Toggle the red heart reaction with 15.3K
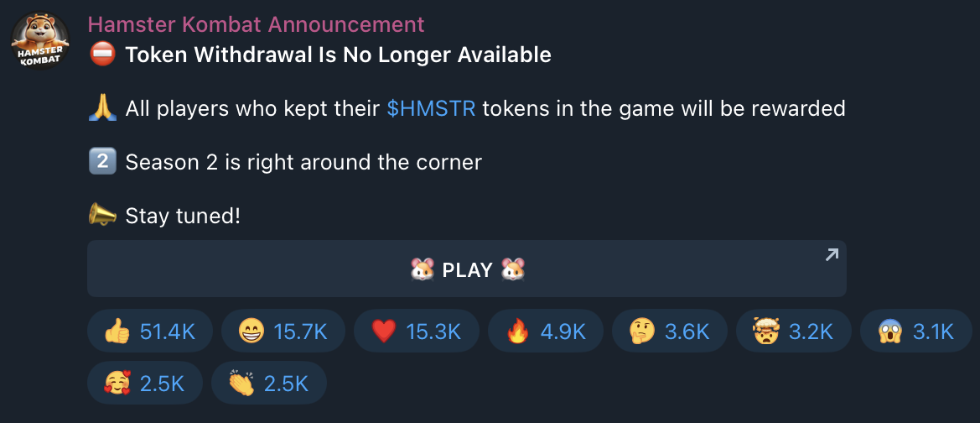The height and width of the screenshot is (423, 980). tap(417, 331)
